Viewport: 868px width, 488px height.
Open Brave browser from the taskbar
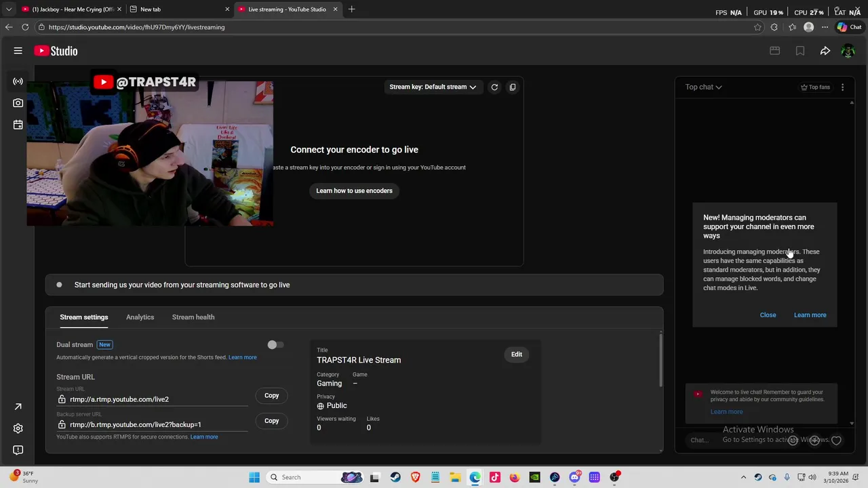415,477
